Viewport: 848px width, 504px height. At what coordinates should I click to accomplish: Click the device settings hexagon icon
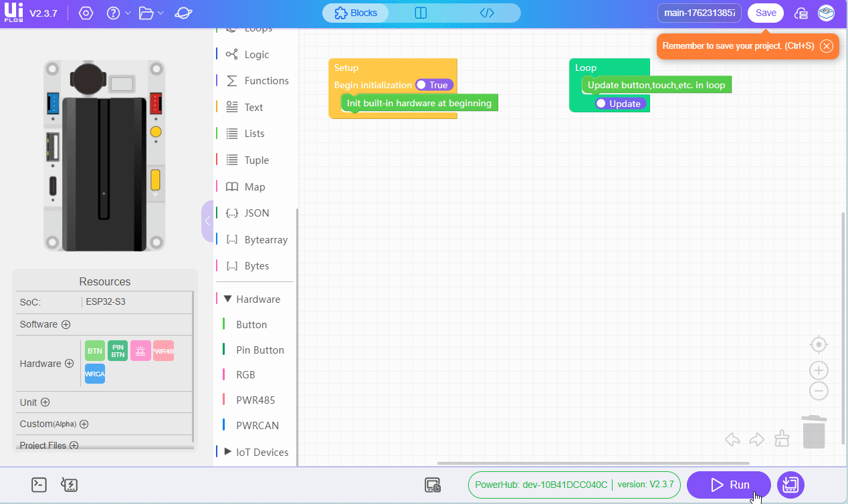[86, 13]
